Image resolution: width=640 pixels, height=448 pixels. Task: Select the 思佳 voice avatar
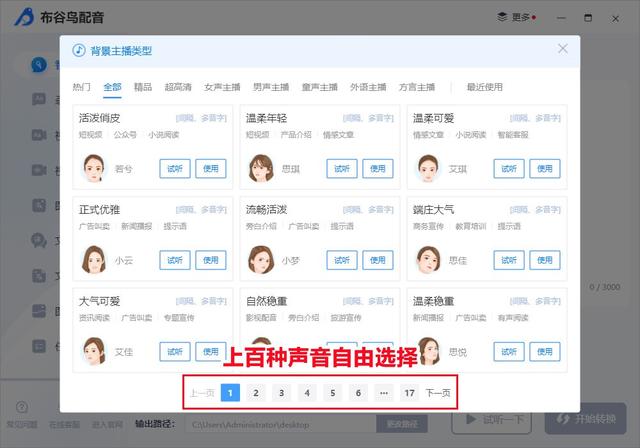428,259
